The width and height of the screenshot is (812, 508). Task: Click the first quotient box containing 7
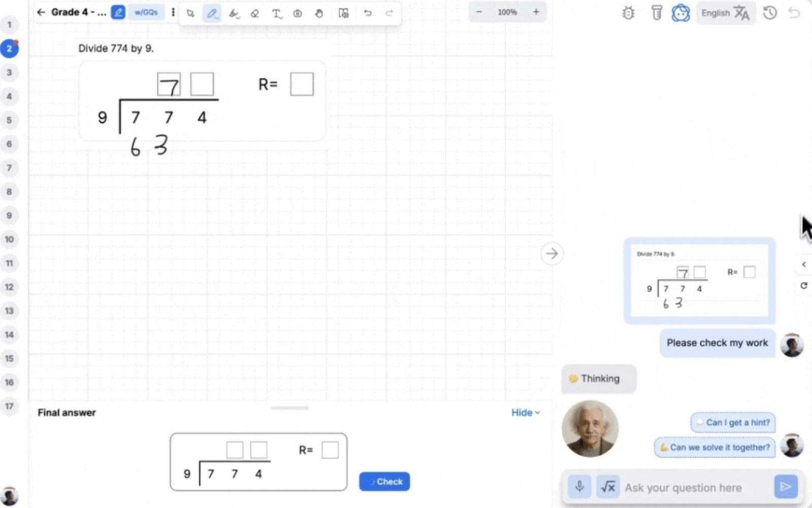169,84
